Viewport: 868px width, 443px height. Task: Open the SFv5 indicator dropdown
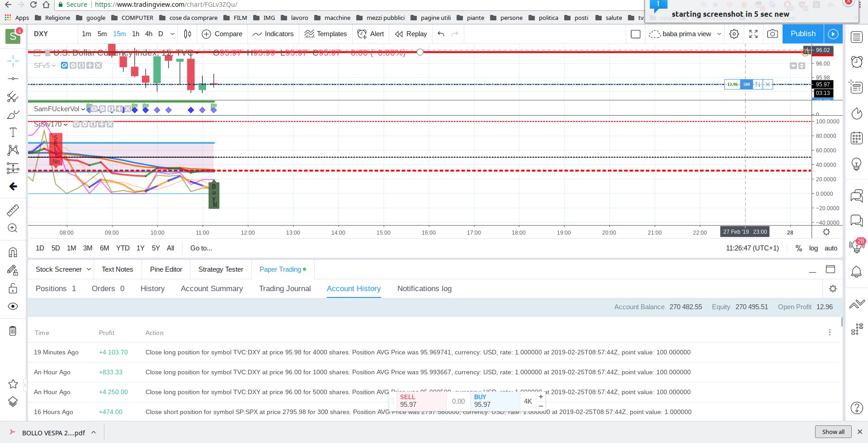(x=54, y=66)
